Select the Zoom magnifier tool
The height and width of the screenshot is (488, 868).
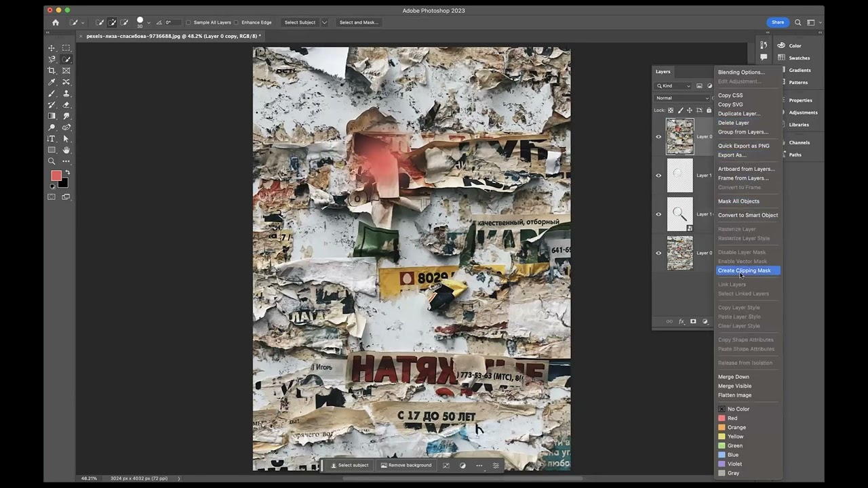pos(52,161)
